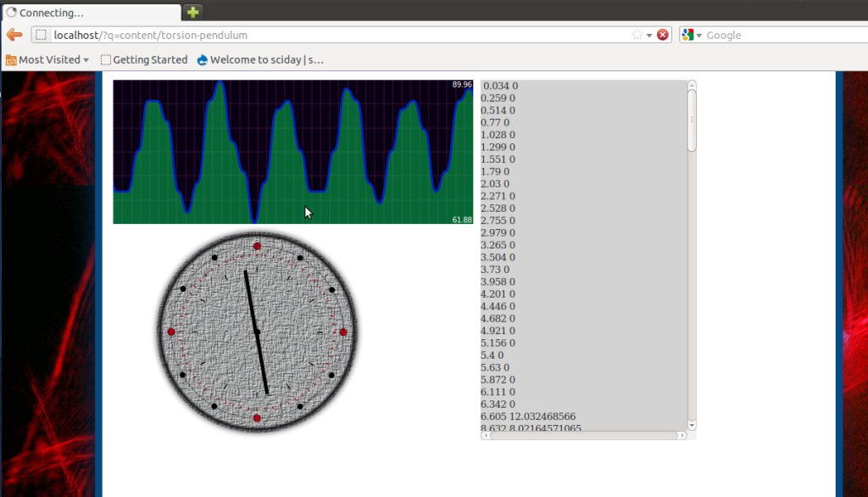
Task: Click red dot at right of dial
Action: 343,332
